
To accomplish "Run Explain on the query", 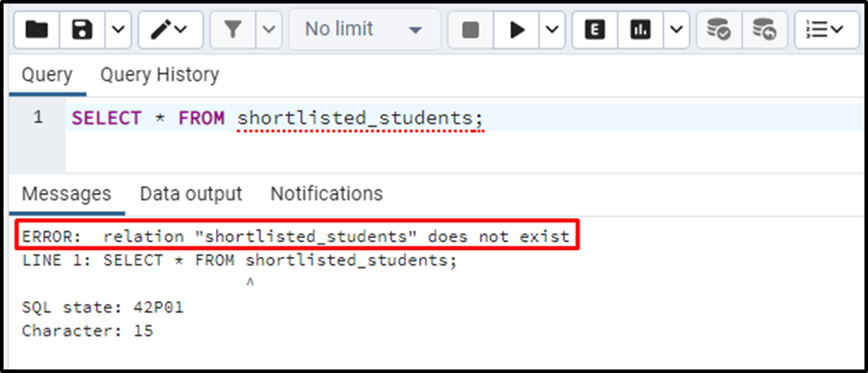I will (x=595, y=29).
